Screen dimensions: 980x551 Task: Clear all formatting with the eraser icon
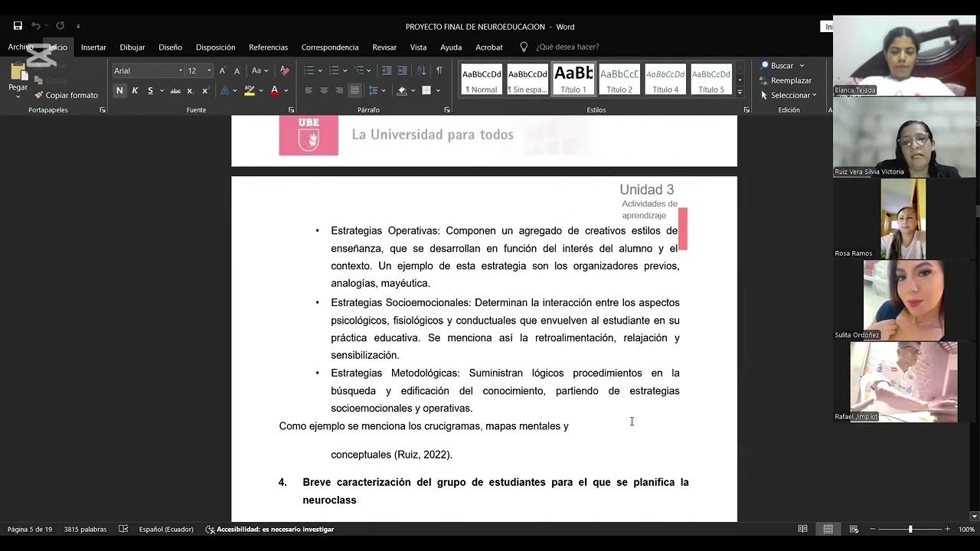(x=285, y=70)
